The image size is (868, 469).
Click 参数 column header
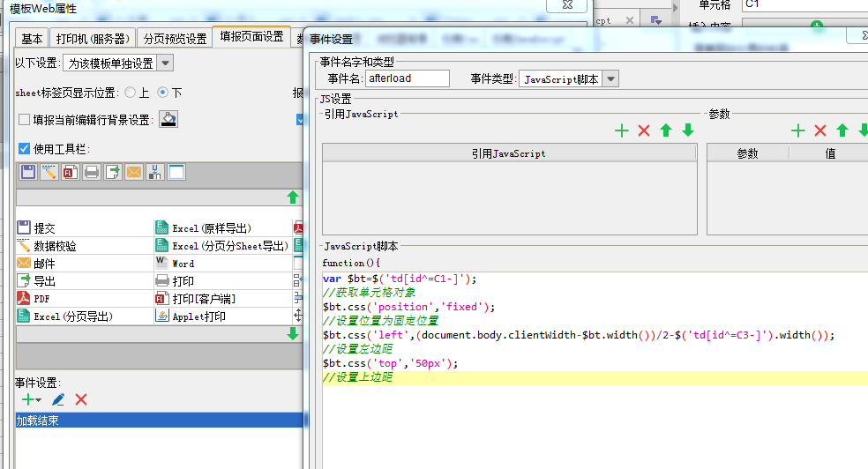coord(748,153)
